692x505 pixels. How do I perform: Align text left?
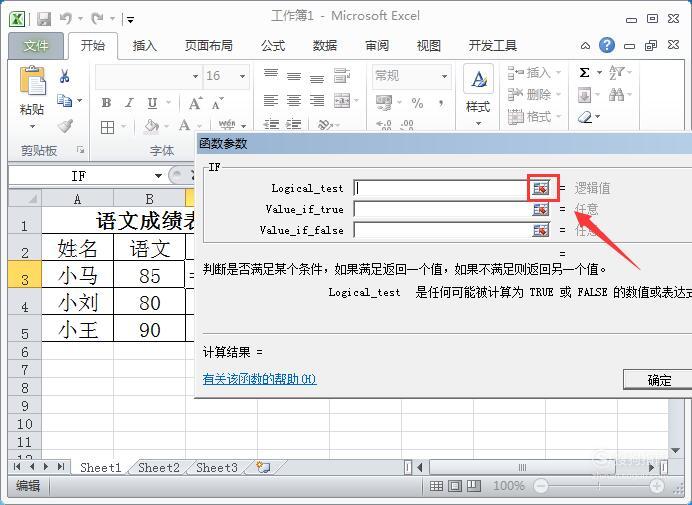click(271, 101)
